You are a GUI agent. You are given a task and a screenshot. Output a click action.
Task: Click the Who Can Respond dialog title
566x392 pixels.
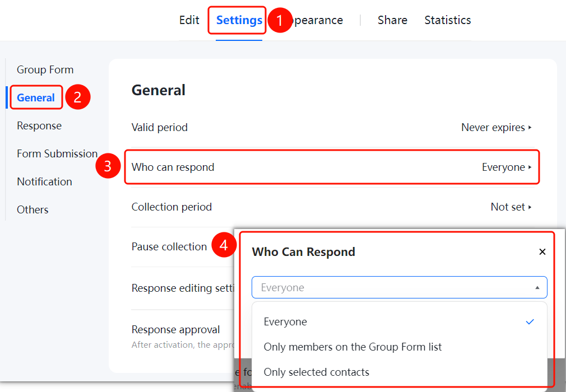304,251
